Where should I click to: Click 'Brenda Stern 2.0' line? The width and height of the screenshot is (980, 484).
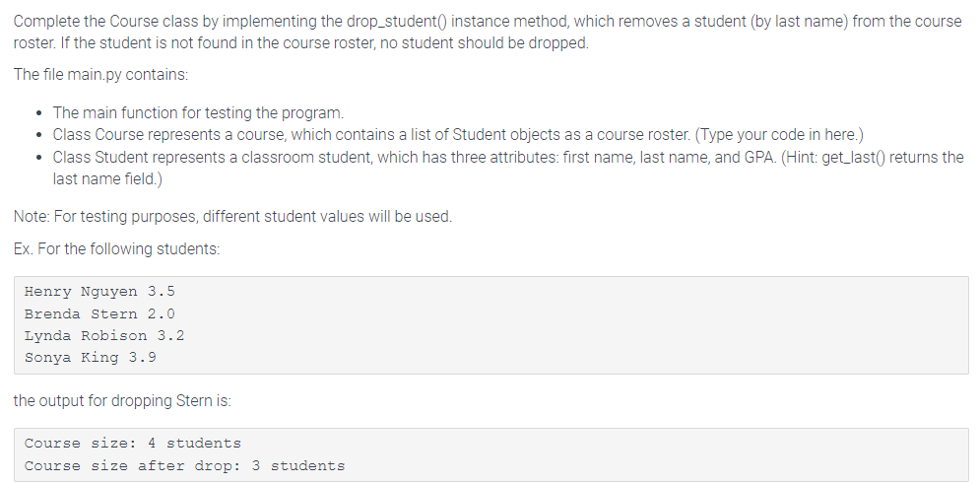tap(99, 313)
